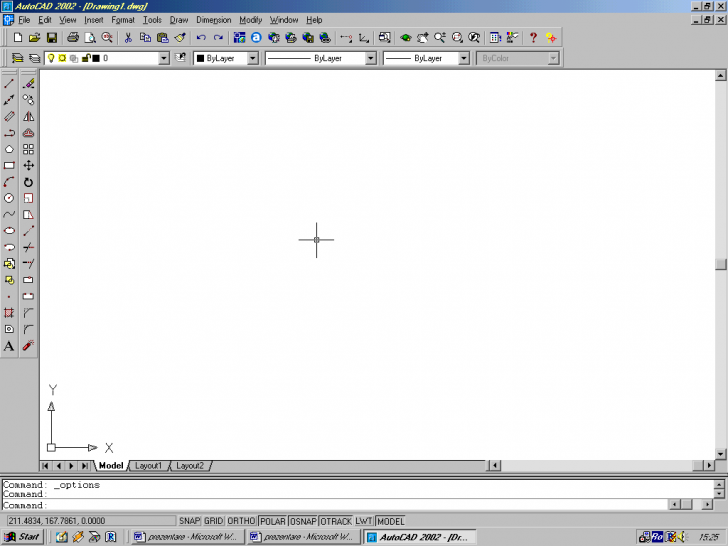
Task: Print the drawing with Plot icon
Action: (x=73, y=38)
